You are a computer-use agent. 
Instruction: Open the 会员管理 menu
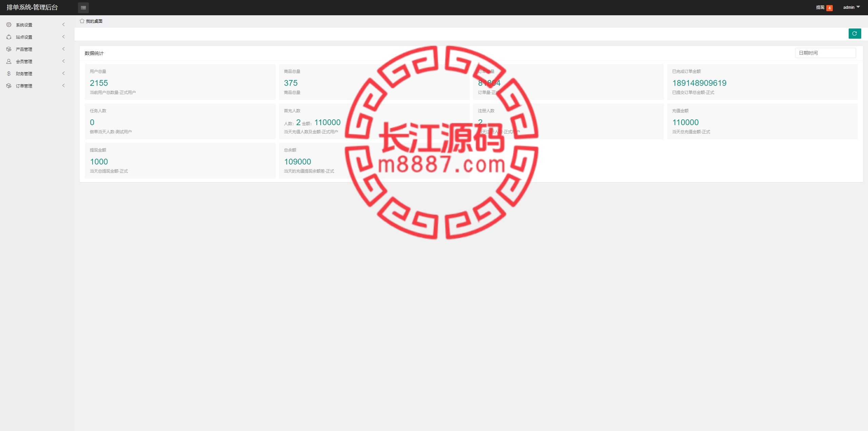pyautogui.click(x=37, y=61)
